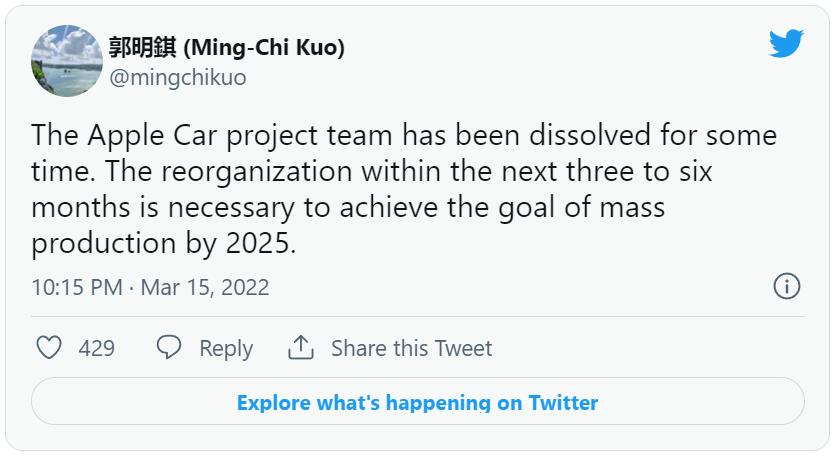Like the tweet with the heart icon
Viewport: 836px width, 456px height.
49,348
